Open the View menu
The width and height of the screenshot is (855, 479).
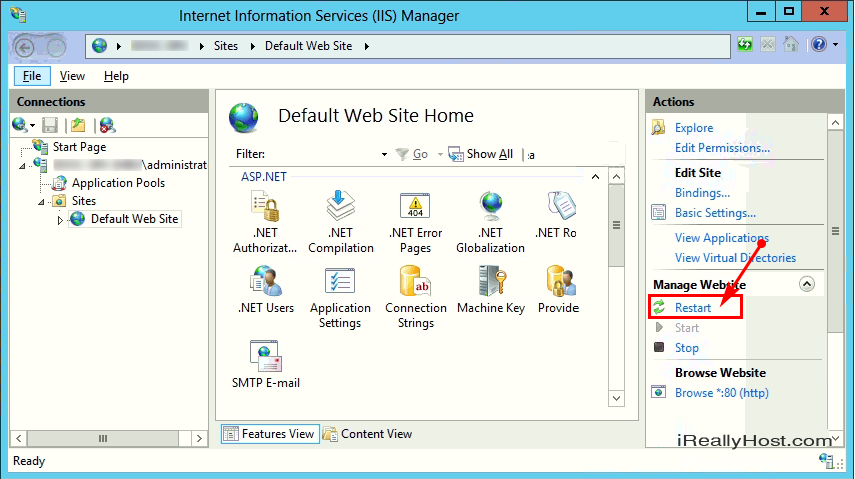(x=72, y=76)
